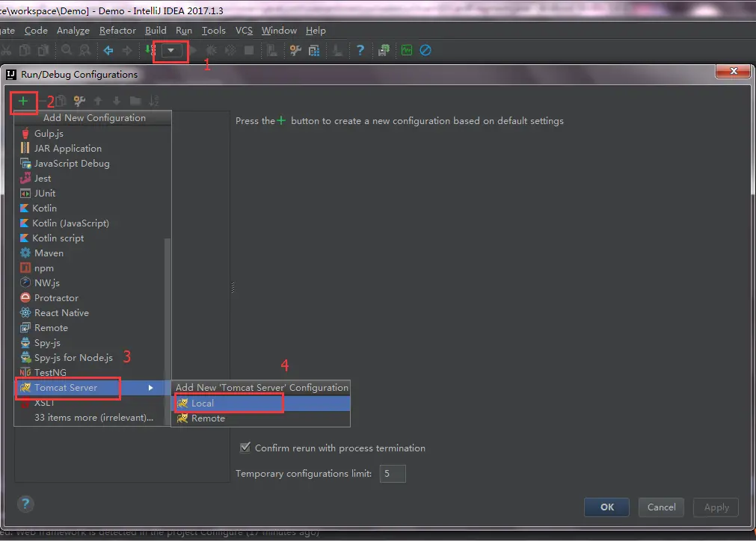Open the Code menu
Viewport: 756px width, 541px height.
pos(36,31)
